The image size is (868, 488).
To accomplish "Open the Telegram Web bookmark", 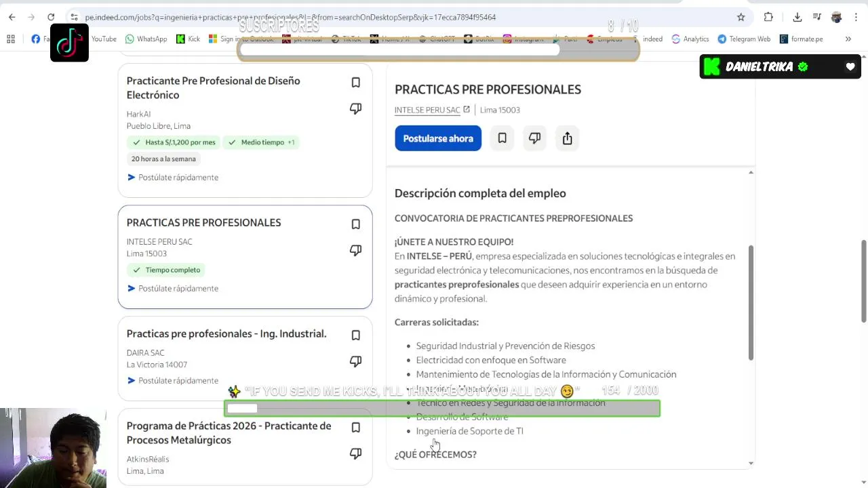I will 744,39.
